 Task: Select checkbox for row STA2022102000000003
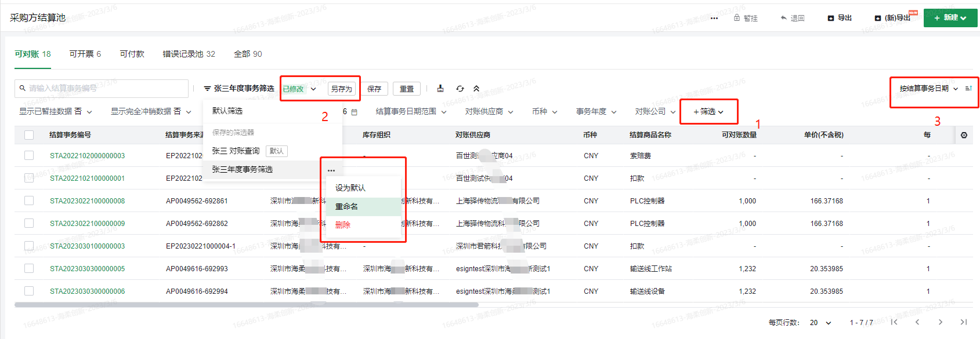click(29, 155)
